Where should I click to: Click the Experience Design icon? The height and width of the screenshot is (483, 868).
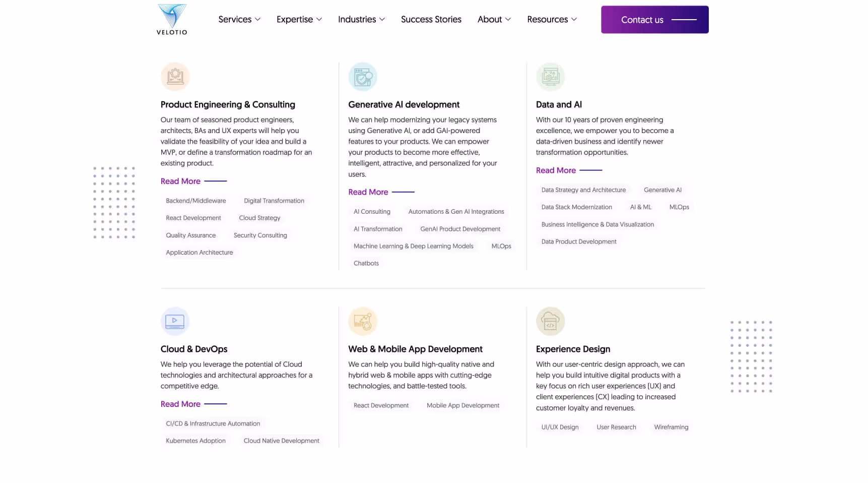pos(550,321)
